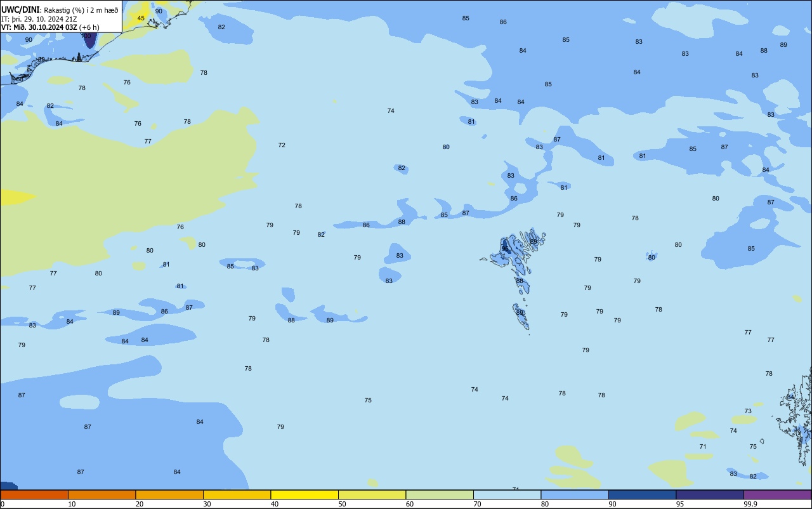Click the 'IT: þri. 29. 10. 2024 21Z' line
812x509 pixels.
point(39,18)
